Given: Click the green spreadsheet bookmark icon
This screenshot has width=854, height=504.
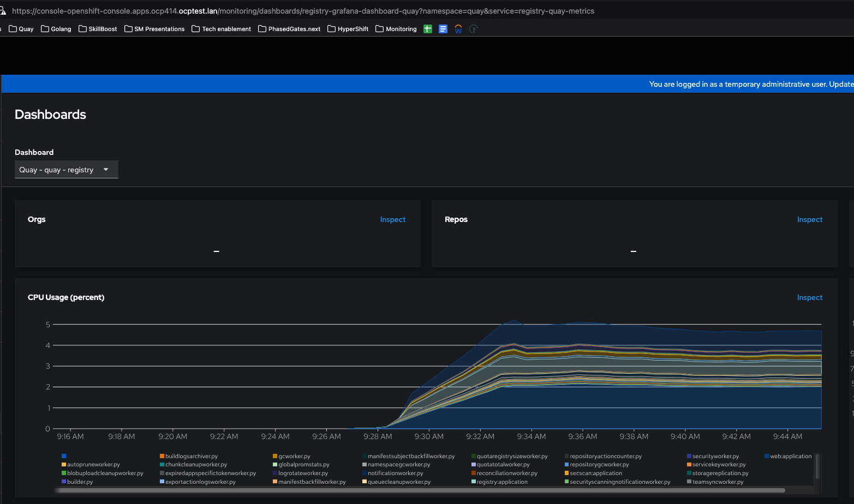Looking at the screenshot, I should tap(428, 29).
